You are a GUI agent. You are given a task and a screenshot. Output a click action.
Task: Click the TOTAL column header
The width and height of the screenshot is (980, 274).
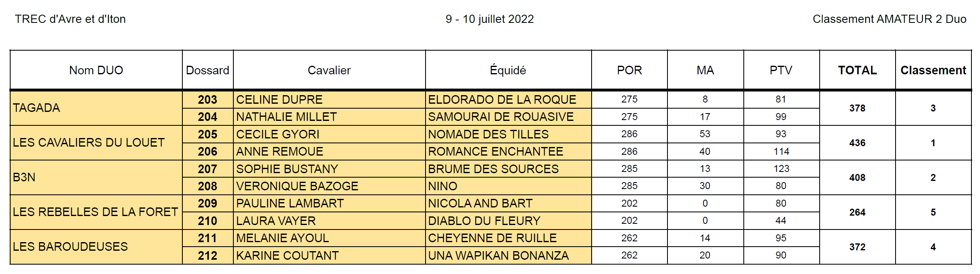[x=858, y=70]
